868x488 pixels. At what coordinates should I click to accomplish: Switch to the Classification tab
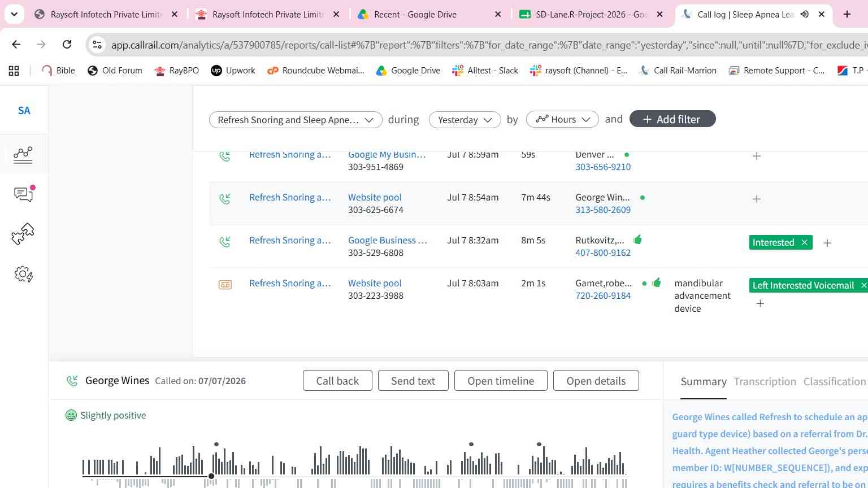[x=835, y=382]
